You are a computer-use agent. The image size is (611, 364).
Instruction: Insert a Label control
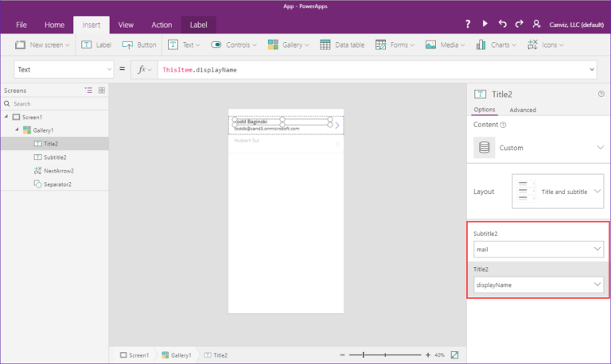click(x=96, y=45)
